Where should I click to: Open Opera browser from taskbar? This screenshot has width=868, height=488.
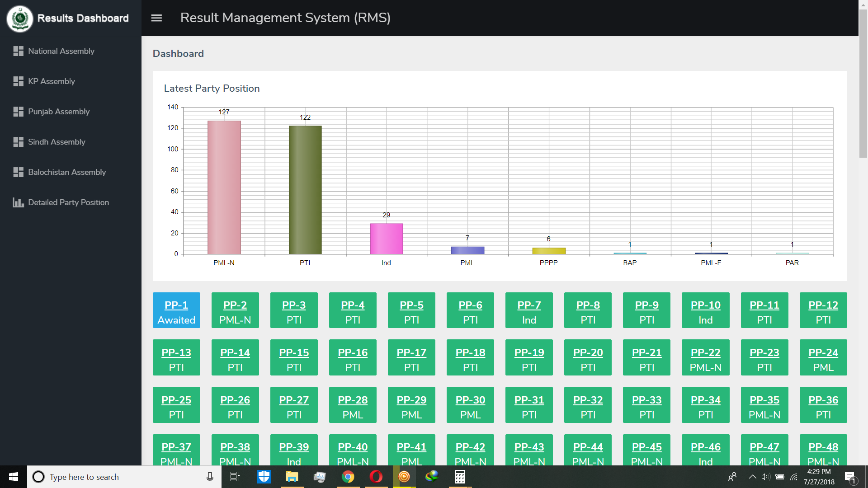tap(376, 477)
